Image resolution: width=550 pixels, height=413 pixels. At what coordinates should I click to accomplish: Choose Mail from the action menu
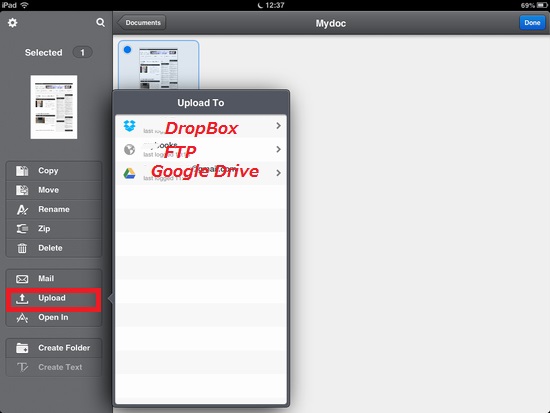click(x=54, y=279)
